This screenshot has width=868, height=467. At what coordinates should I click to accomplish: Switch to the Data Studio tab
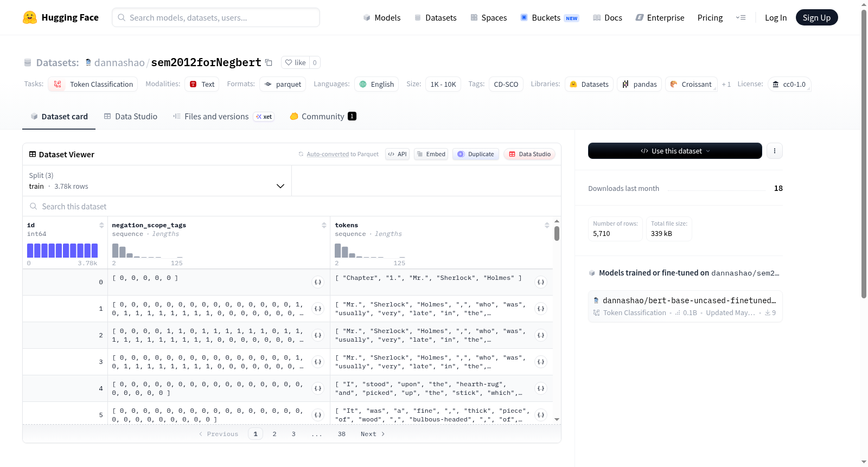pyautogui.click(x=131, y=116)
